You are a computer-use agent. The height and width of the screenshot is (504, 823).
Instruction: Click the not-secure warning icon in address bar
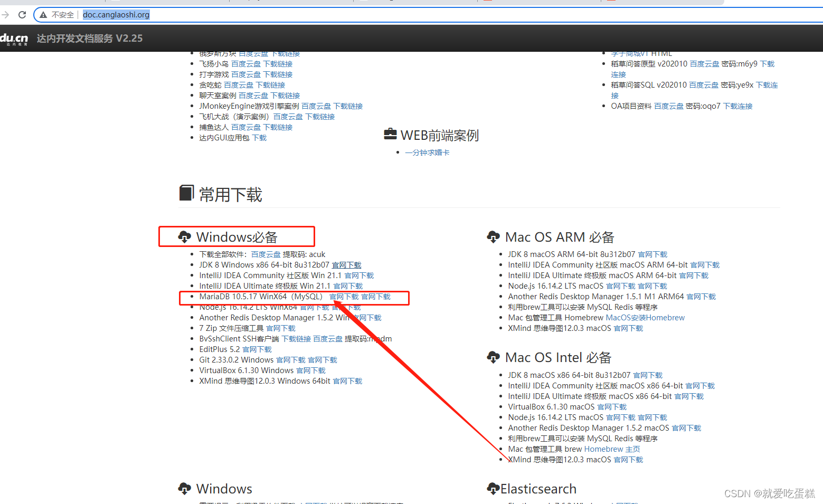pyautogui.click(x=43, y=15)
